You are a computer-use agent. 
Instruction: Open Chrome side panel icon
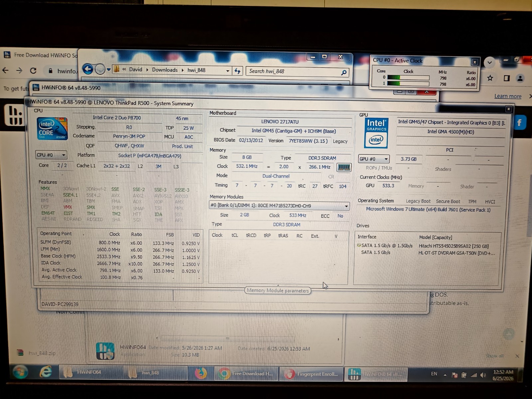click(x=507, y=78)
